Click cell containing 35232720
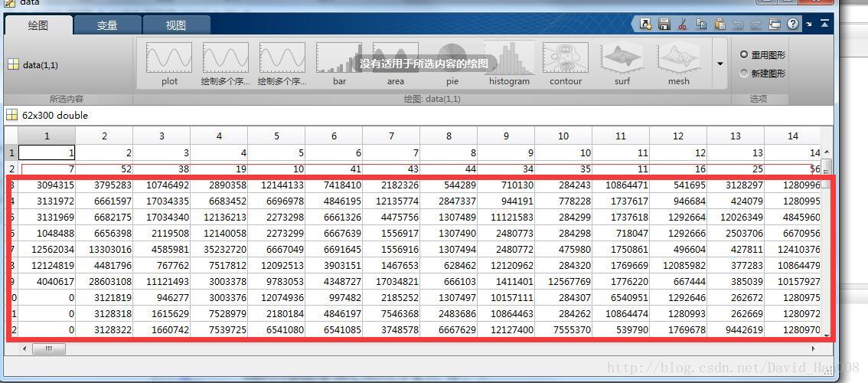This screenshot has width=868, height=383. 219,250
